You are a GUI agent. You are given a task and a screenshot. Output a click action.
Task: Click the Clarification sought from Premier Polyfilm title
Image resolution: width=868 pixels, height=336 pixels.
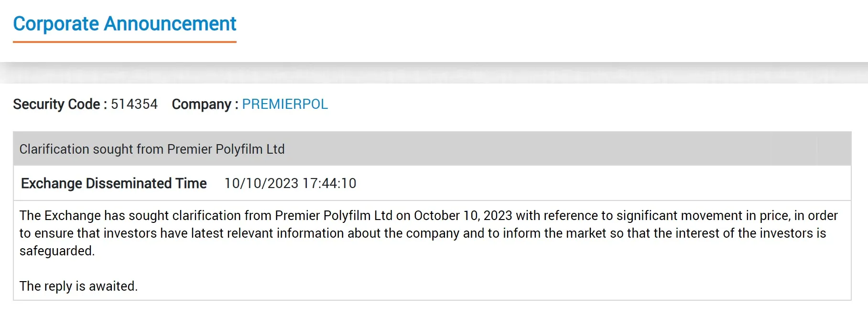(152, 149)
